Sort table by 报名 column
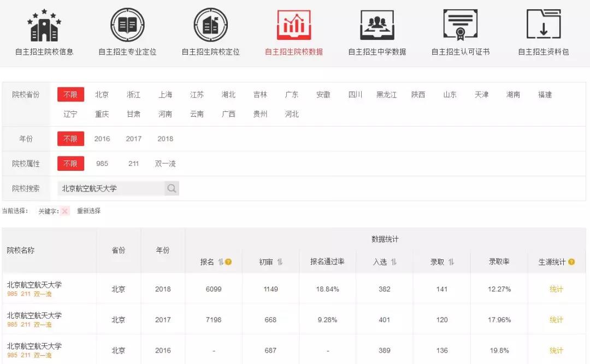 [221, 262]
